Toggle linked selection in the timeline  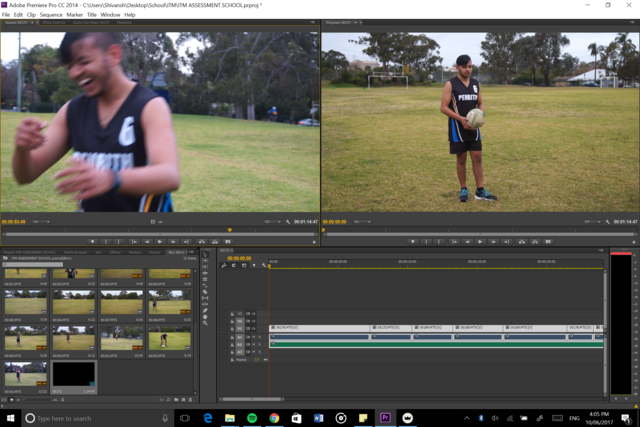coord(244,265)
